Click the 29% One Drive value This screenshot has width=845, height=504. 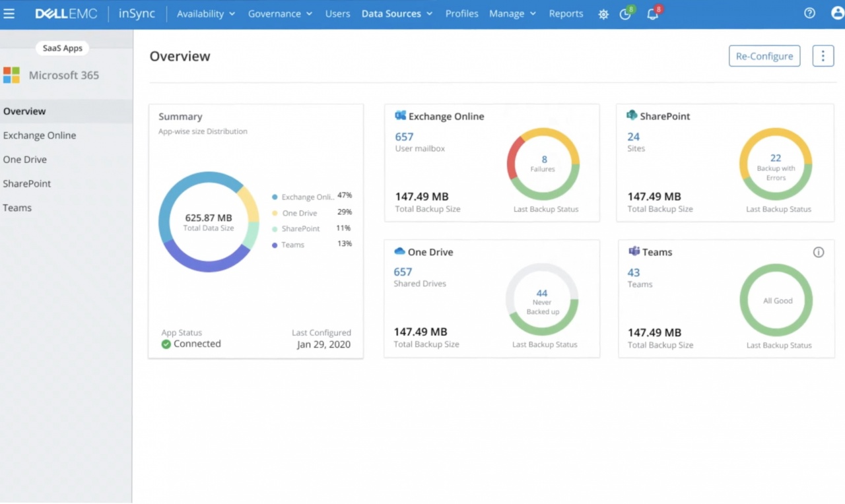[345, 212]
